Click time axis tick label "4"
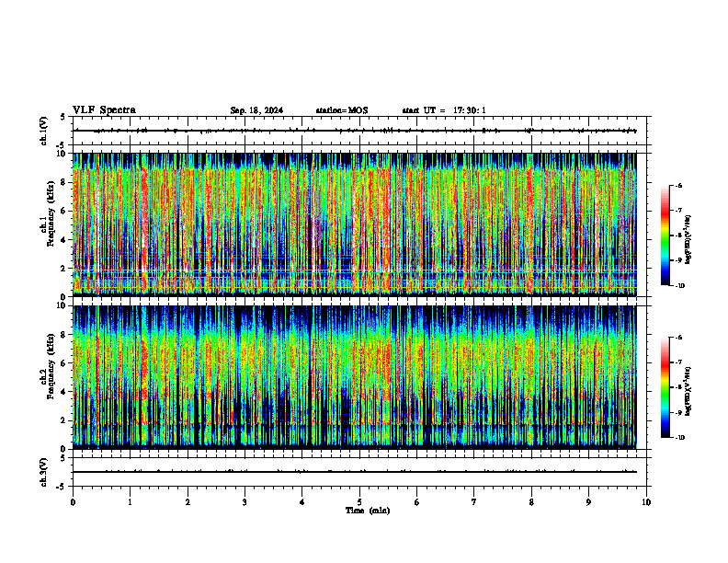The height and width of the screenshot is (563, 728). pos(302,502)
